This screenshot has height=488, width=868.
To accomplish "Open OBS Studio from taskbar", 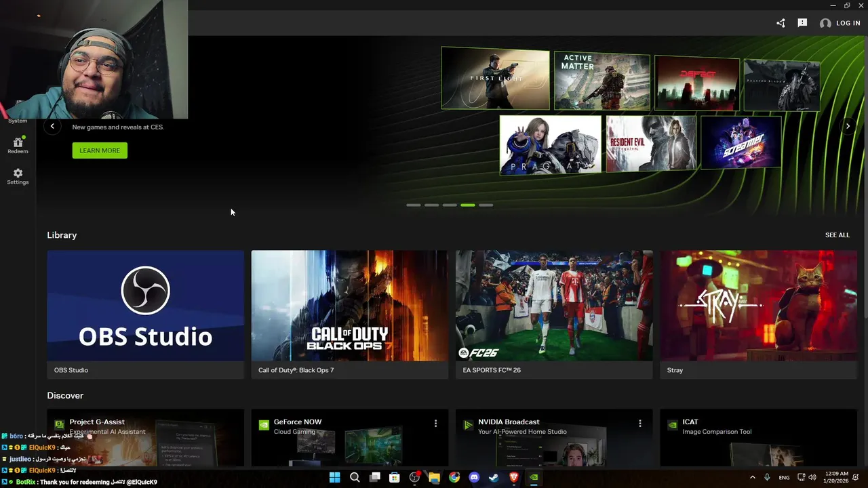I will click(414, 477).
